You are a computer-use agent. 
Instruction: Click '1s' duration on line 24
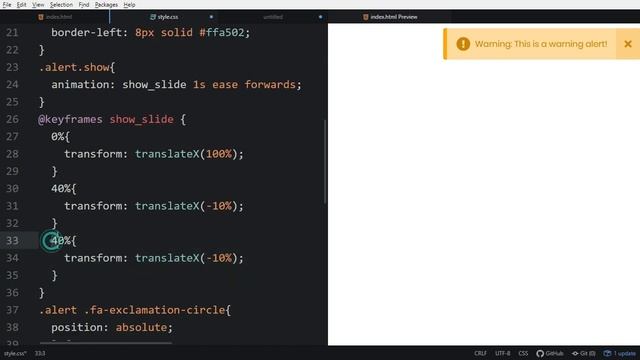(x=199, y=84)
